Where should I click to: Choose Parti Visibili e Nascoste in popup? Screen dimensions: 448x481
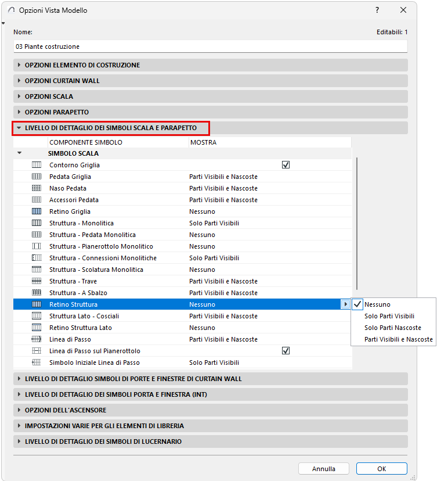393,339
